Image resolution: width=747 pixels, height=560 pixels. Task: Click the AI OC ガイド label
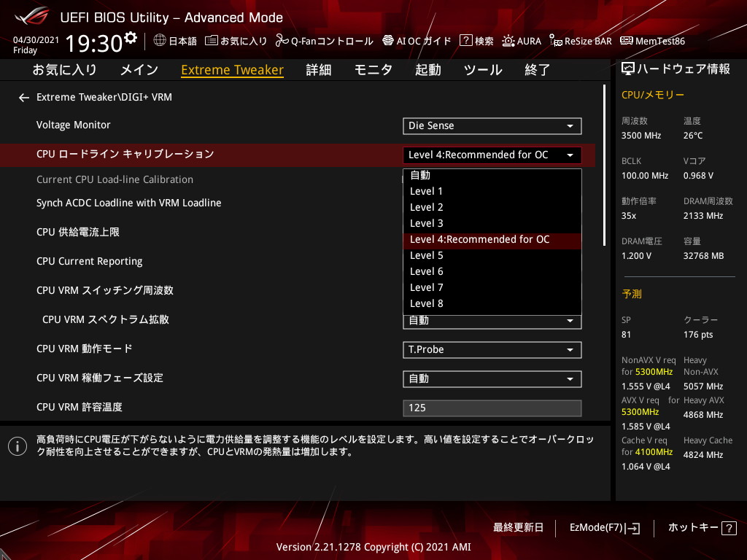424,42
